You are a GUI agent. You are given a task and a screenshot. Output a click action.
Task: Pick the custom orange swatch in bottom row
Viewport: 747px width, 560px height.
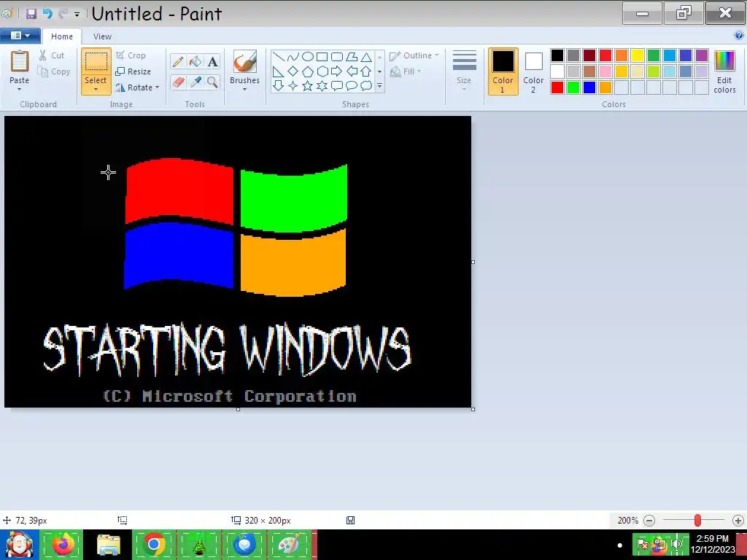coord(605,87)
